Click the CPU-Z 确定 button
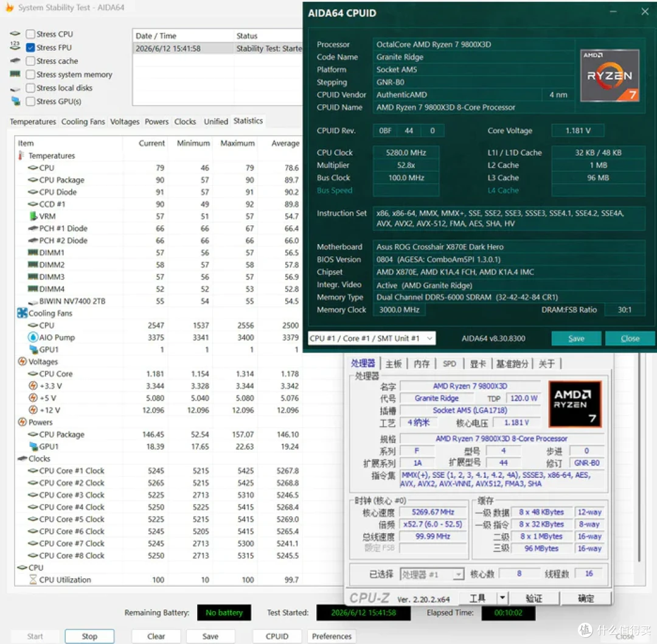Image resolution: width=657 pixels, height=644 pixels. tap(586, 598)
